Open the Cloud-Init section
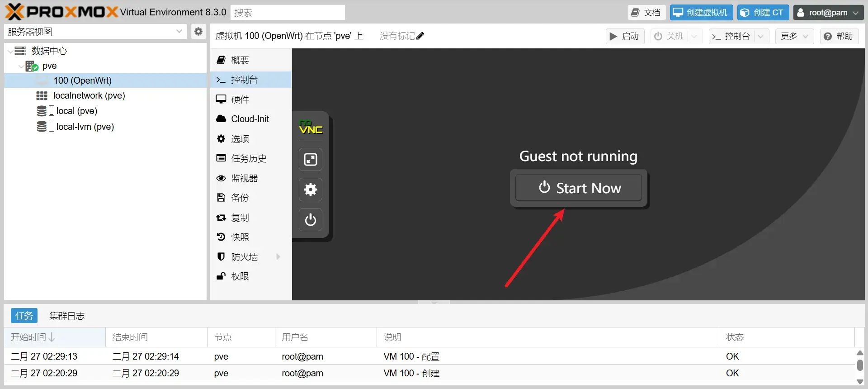Image resolution: width=868 pixels, height=389 pixels. point(250,119)
